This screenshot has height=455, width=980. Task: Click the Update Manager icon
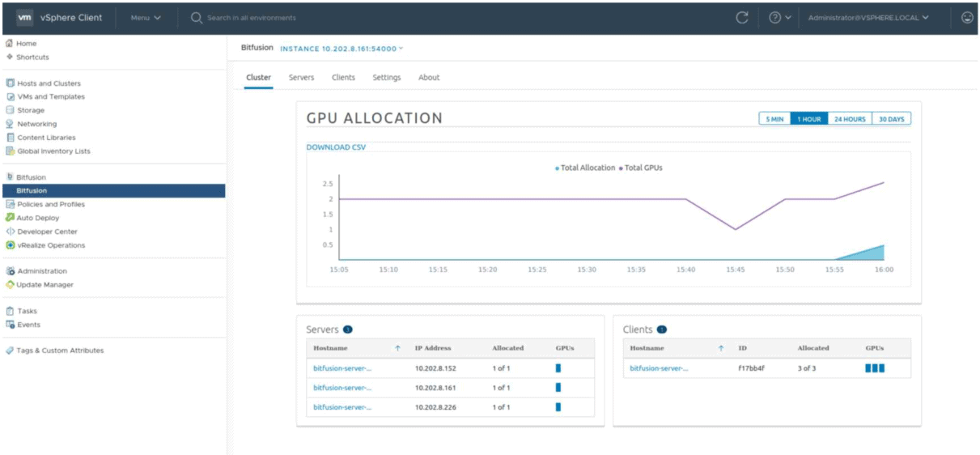pyautogui.click(x=10, y=285)
